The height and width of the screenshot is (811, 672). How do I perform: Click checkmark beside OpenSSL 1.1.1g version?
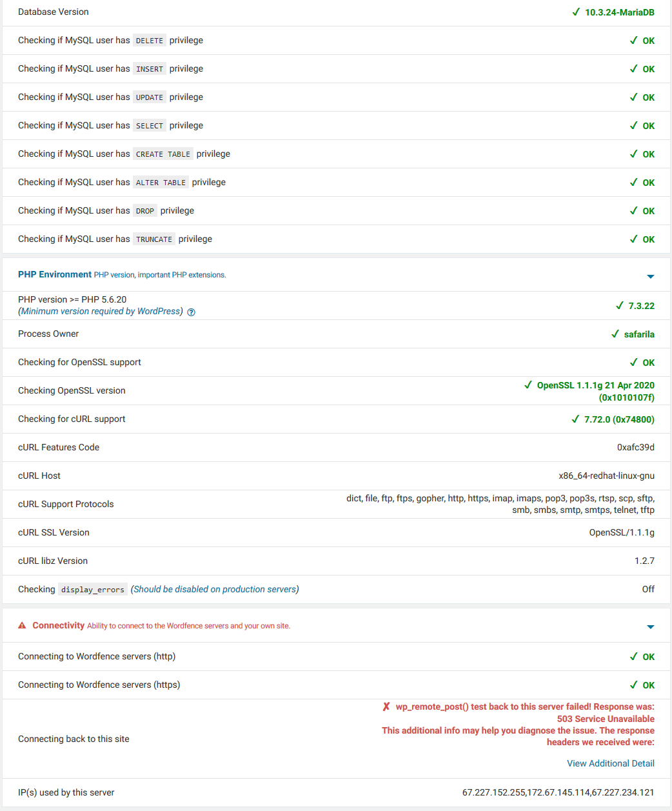point(528,385)
